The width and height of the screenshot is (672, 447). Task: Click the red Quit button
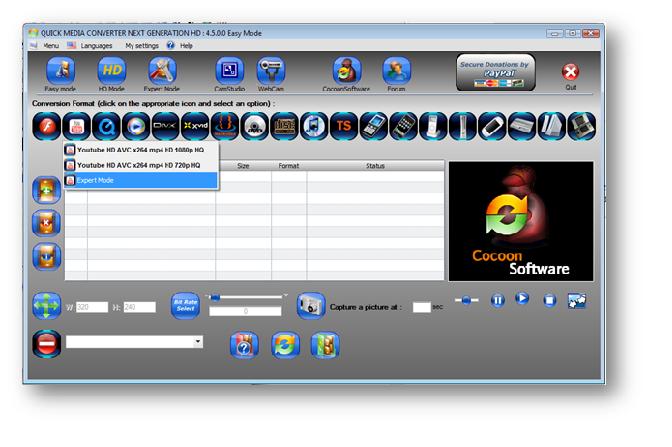pyautogui.click(x=570, y=72)
